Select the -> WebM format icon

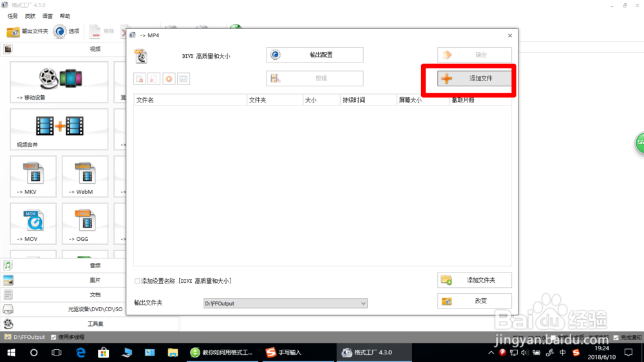click(x=85, y=176)
